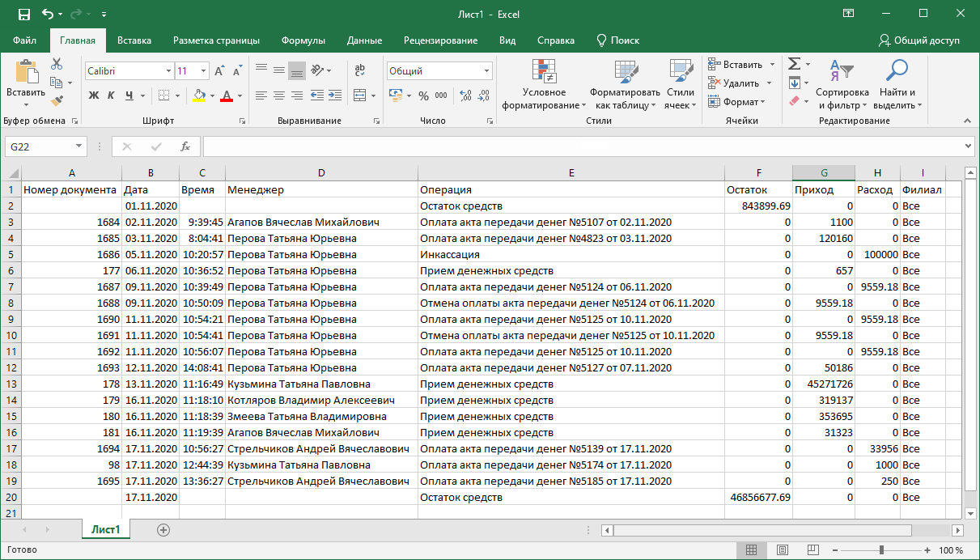Open borders tool in the Font group
Image resolution: width=980 pixels, height=560 pixels.
click(163, 95)
